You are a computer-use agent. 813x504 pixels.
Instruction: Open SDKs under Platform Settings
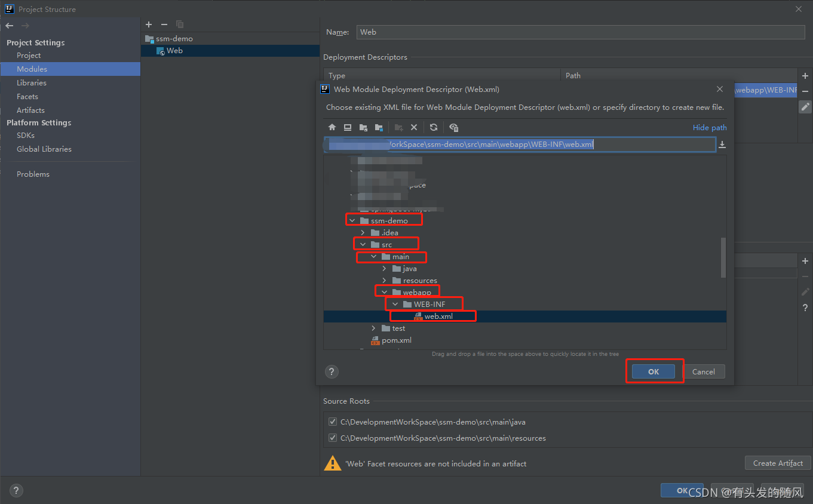coord(26,136)
